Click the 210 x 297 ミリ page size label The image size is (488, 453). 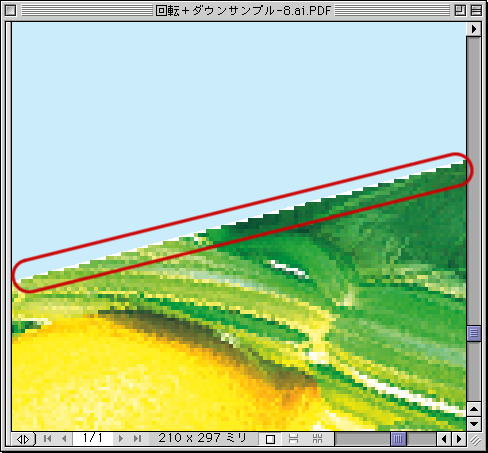pos(202,438)
